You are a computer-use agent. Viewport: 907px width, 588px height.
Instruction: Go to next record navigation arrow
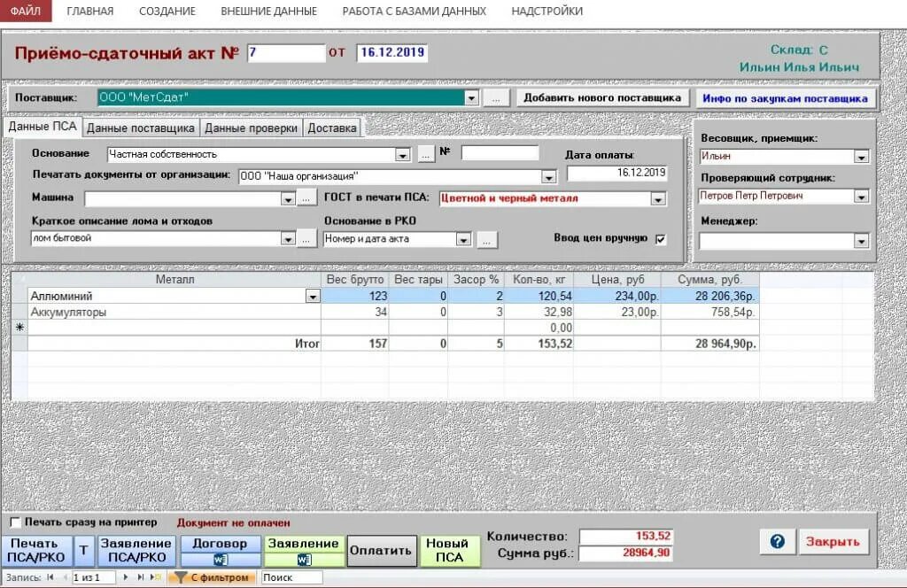coord(126,577)
